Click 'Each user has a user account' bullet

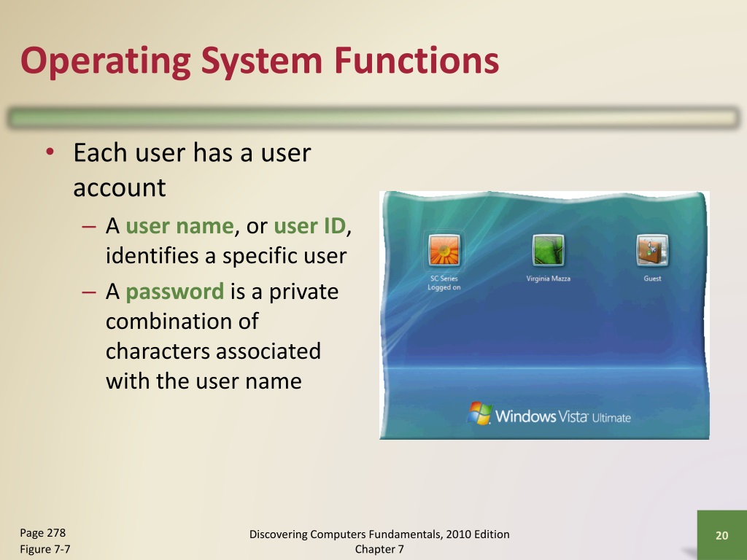tap(192, 169)
